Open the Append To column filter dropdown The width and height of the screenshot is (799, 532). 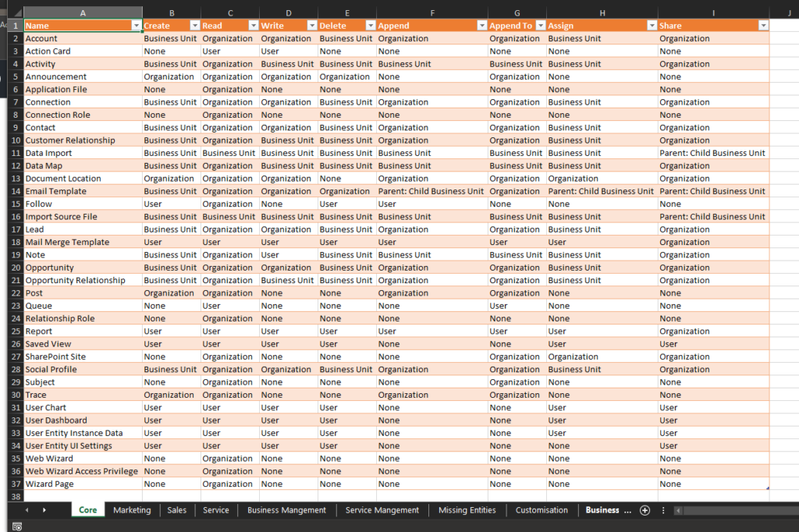(540, 26)
